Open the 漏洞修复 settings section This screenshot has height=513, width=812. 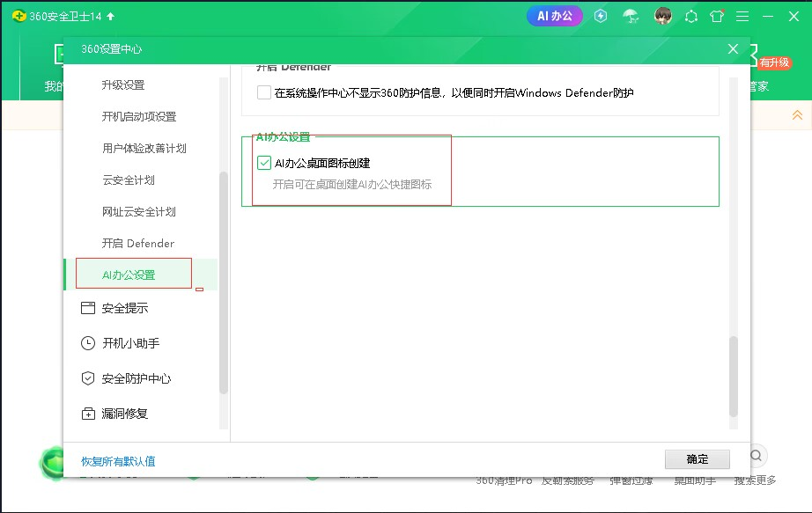coord(124,414)
